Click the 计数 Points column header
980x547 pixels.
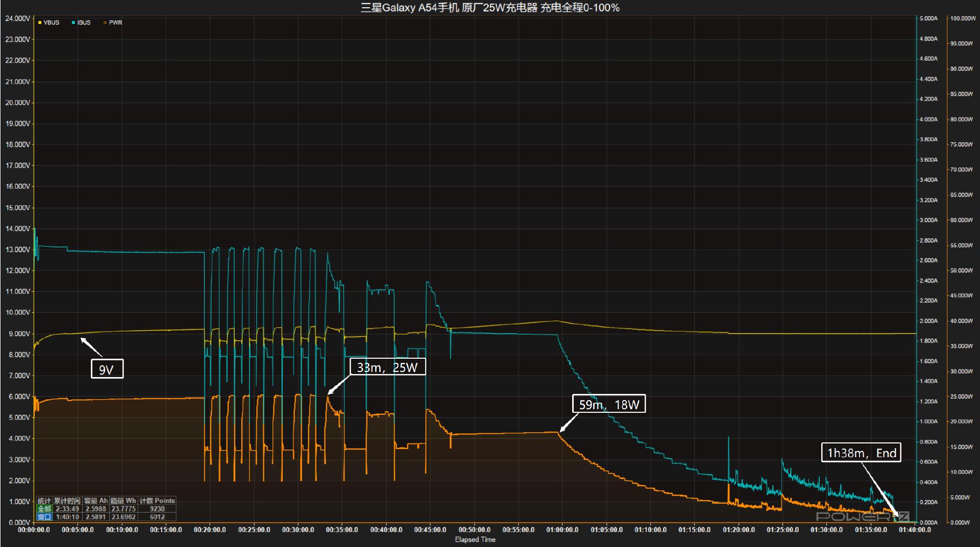157,501
